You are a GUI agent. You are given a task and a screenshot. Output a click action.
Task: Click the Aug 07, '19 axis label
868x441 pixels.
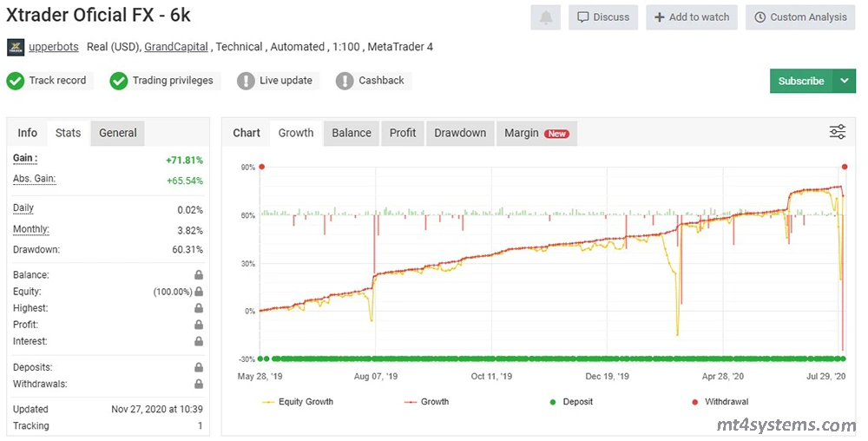[375, 376]
